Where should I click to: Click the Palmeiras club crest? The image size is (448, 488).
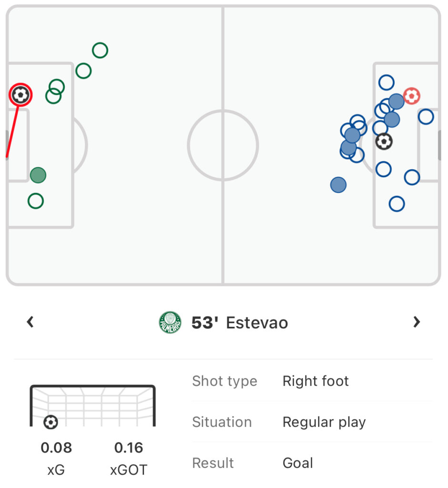pos(170,323)
